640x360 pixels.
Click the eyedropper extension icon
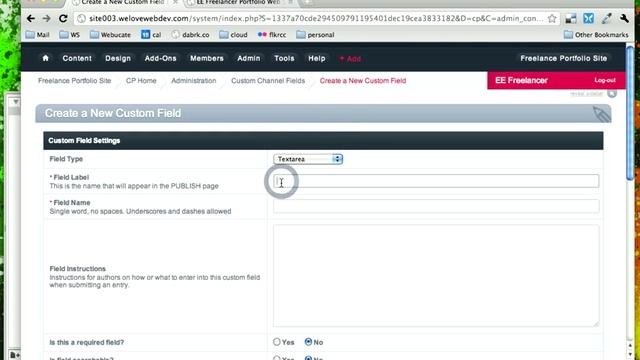click(x=607, y=18)
